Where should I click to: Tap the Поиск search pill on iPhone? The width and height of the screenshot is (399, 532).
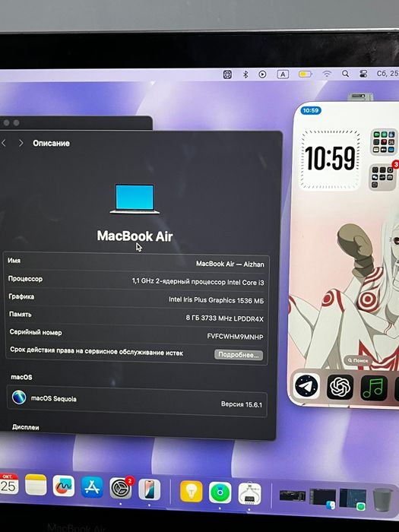point(358,360)
